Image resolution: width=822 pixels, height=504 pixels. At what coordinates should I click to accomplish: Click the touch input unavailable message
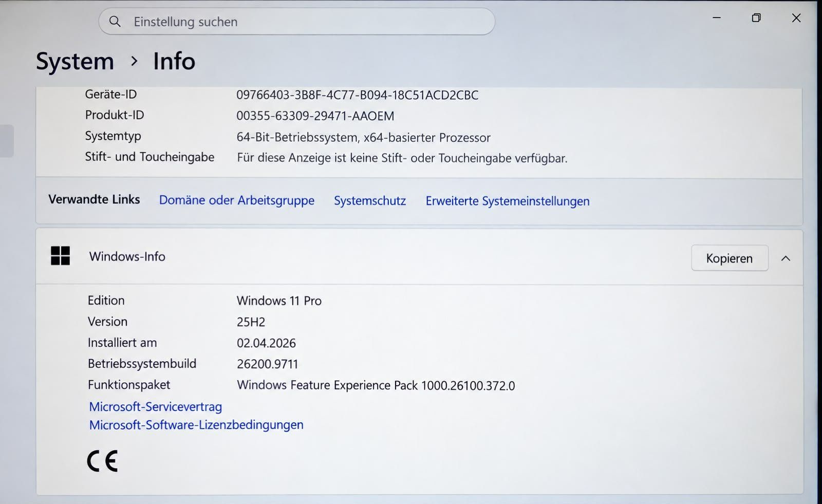click(x=402, y=158)
